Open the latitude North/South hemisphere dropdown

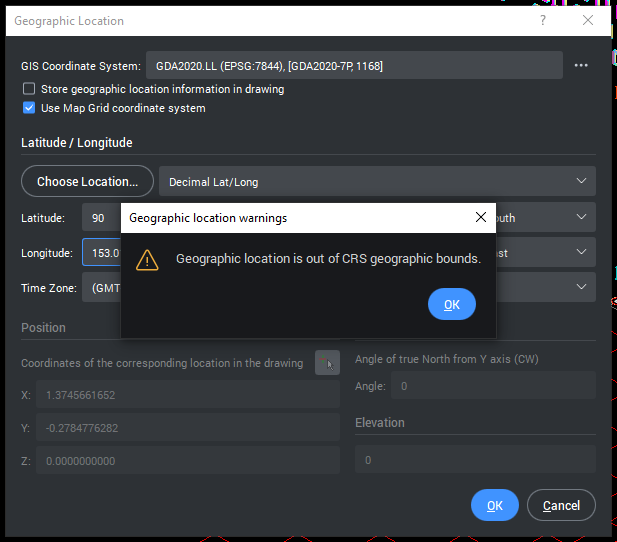tap(545, 217)
